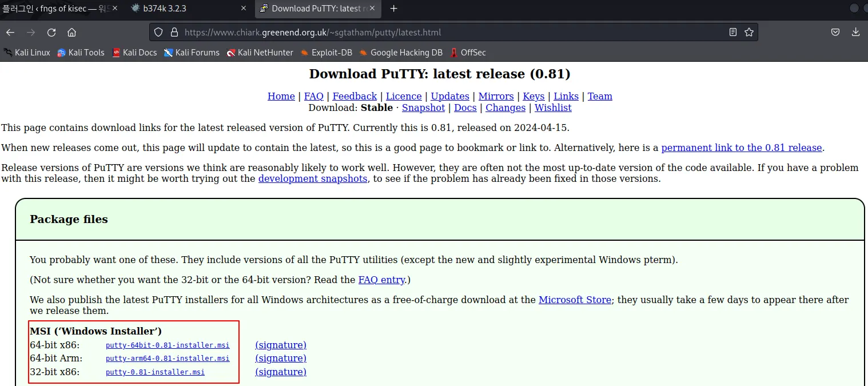Screen dimensions: 868x386
Task: Open the downloads arrow icon
Action: [856, 32]
